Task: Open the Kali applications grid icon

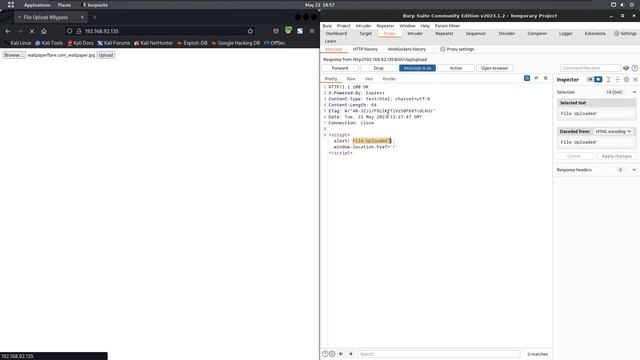Action: point(11,5)
